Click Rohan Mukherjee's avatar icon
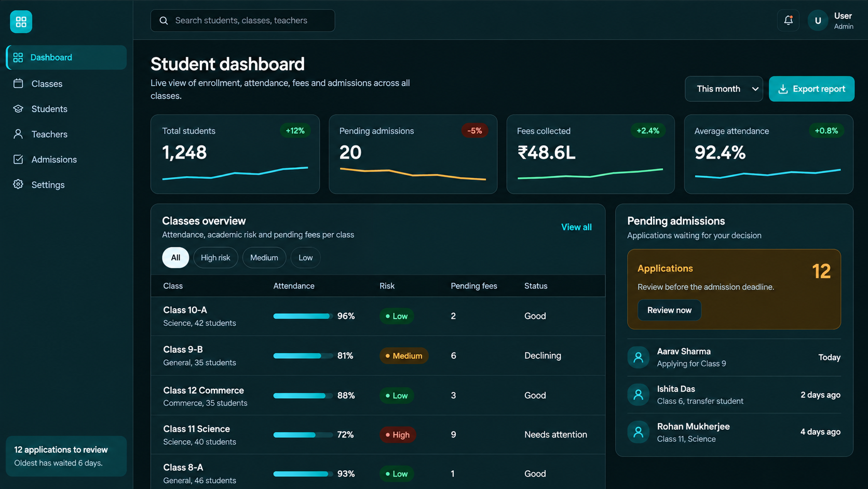 point(638,432)
